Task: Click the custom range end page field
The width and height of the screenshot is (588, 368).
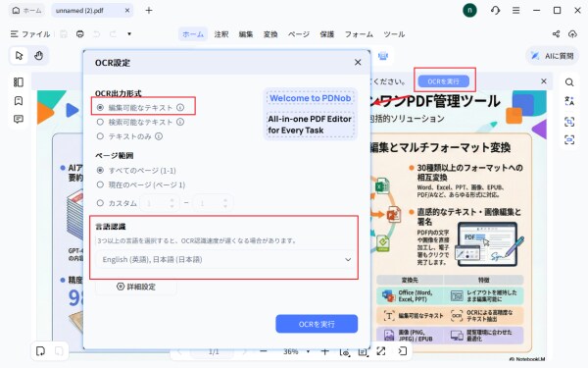Action: pos(213,203)
